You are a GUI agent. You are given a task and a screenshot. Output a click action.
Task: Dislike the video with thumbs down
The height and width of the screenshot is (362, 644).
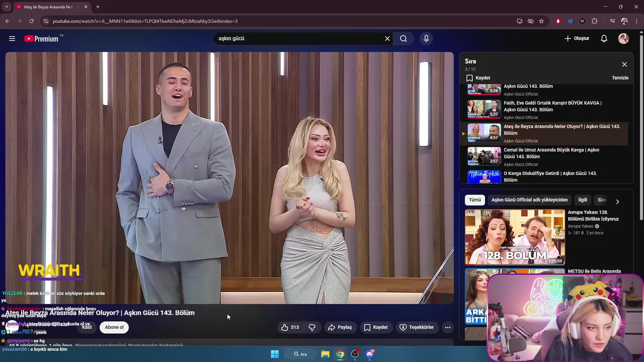[312, 327]
